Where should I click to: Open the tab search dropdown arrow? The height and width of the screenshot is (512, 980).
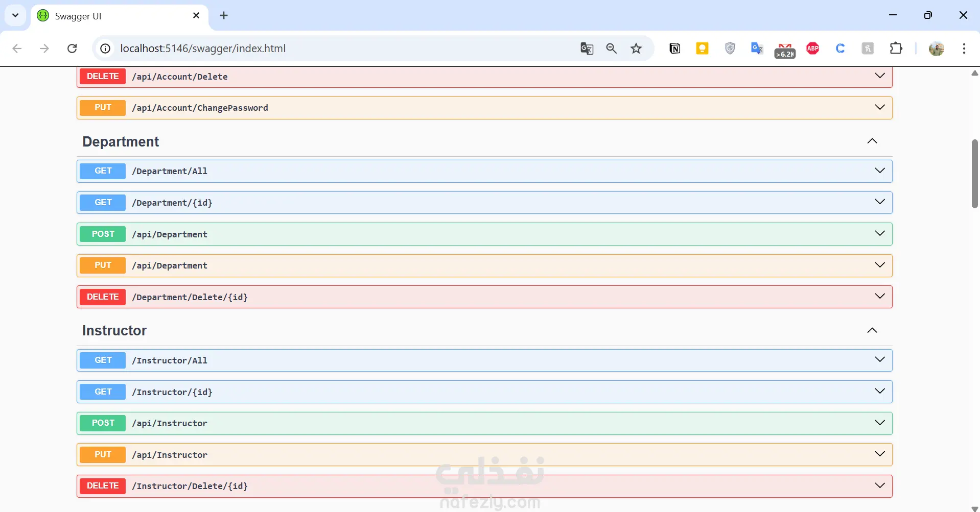pos(15,15)
